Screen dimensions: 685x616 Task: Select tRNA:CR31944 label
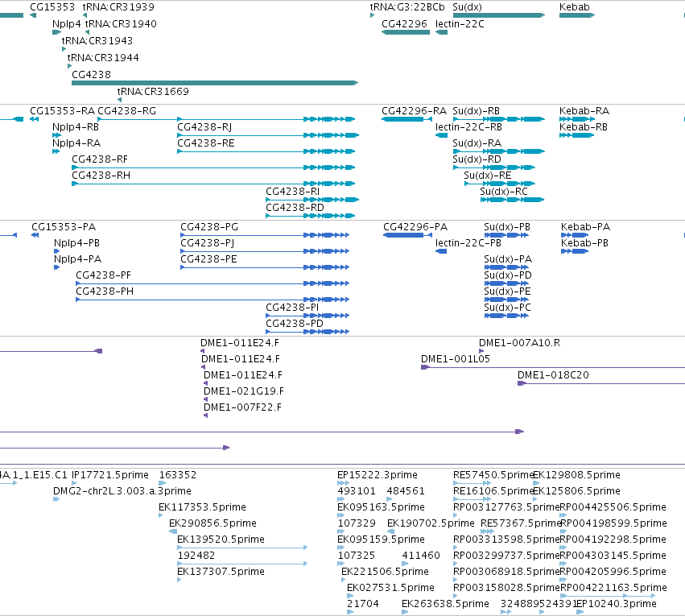(103, 58)
